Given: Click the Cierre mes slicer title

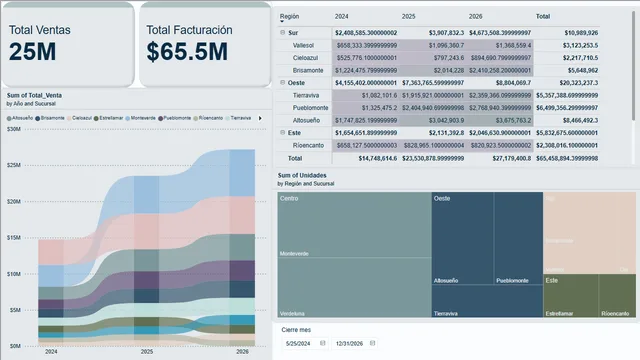Looking at the screenshot, I should (296, 330).
